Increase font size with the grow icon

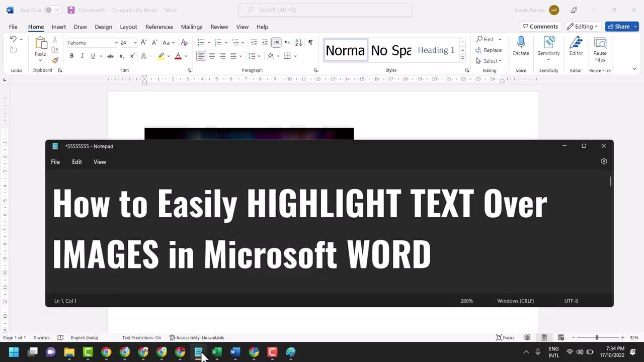point(144,43)
